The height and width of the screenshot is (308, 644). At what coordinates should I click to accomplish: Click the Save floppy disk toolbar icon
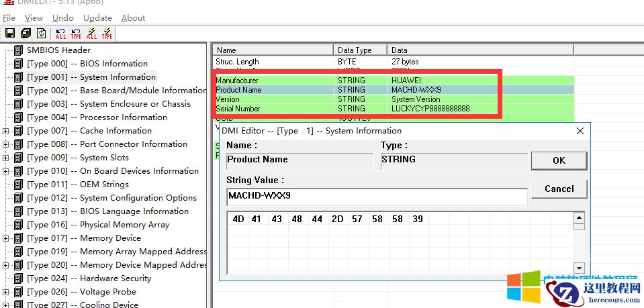(x=9, y=33)
